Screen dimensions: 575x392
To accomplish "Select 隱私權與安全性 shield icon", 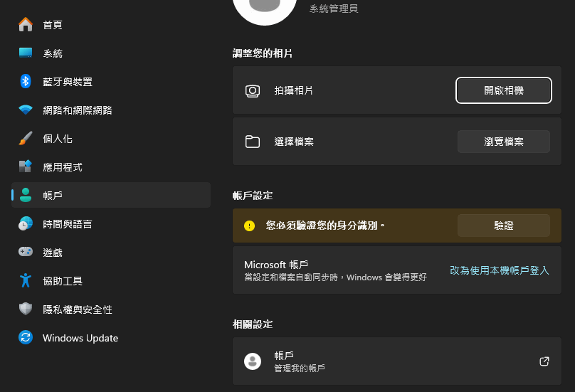I will click(x=26, y=309).
